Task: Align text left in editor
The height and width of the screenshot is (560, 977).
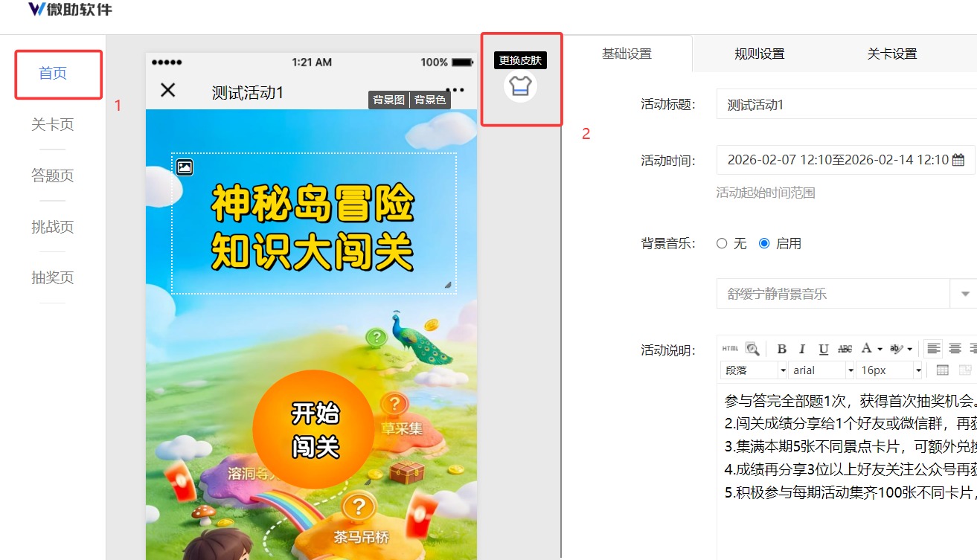Action: pos(933,349)
